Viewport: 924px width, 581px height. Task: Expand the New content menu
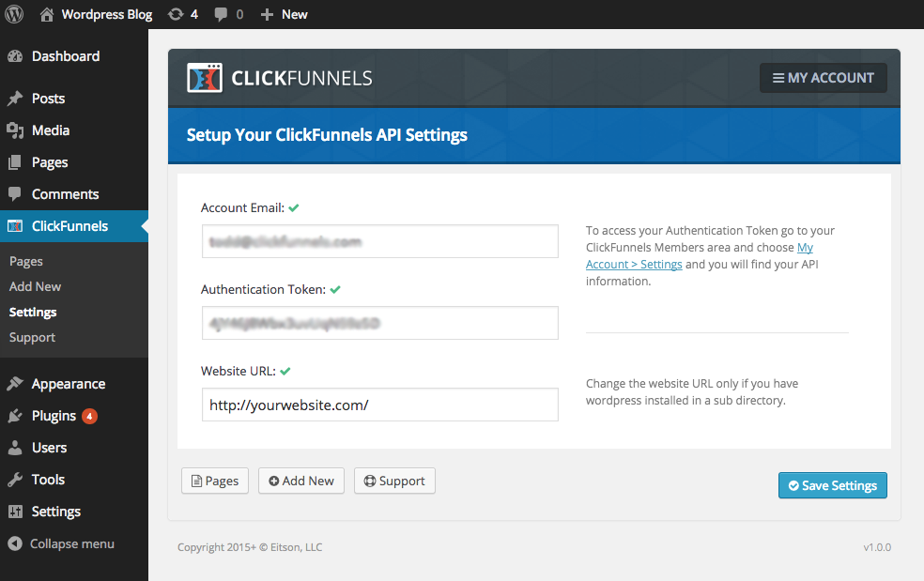(x=284, y=14)
